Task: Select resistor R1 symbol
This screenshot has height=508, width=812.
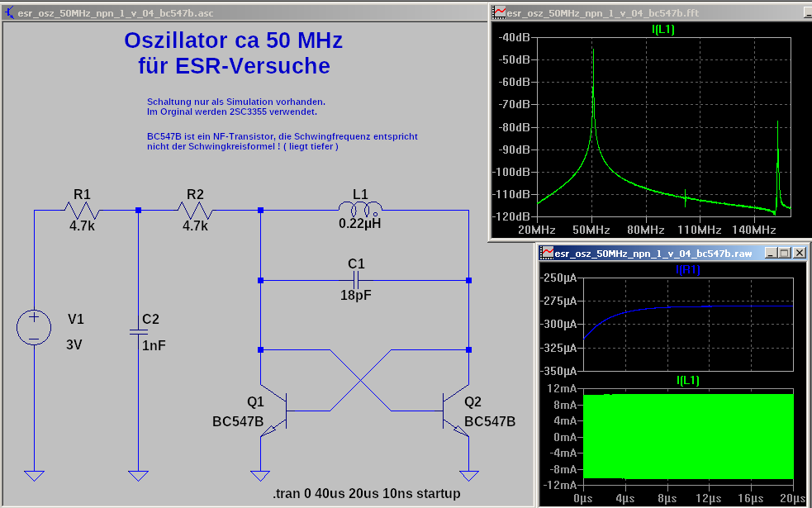Action: (82, 211)
